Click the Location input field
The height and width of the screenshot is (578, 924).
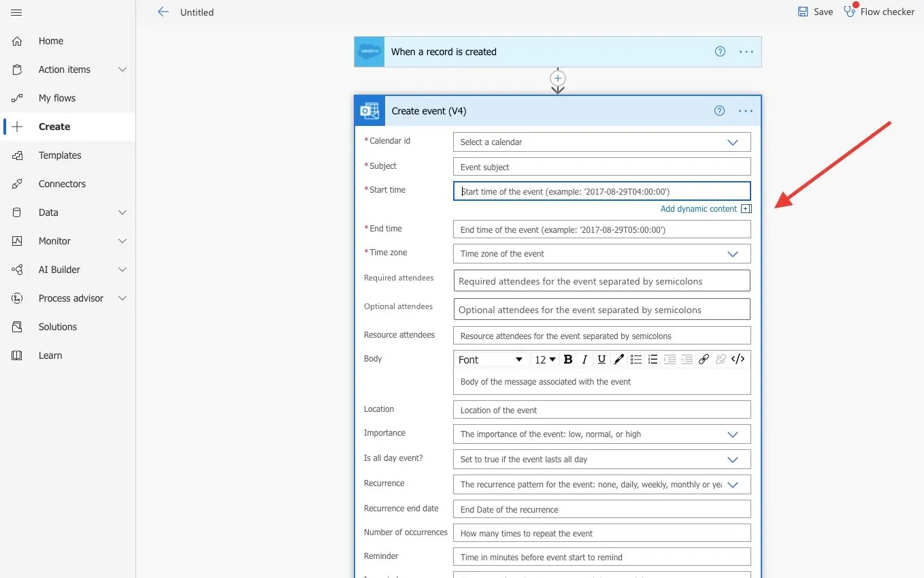pyautogui.click(x=602, y=410)
